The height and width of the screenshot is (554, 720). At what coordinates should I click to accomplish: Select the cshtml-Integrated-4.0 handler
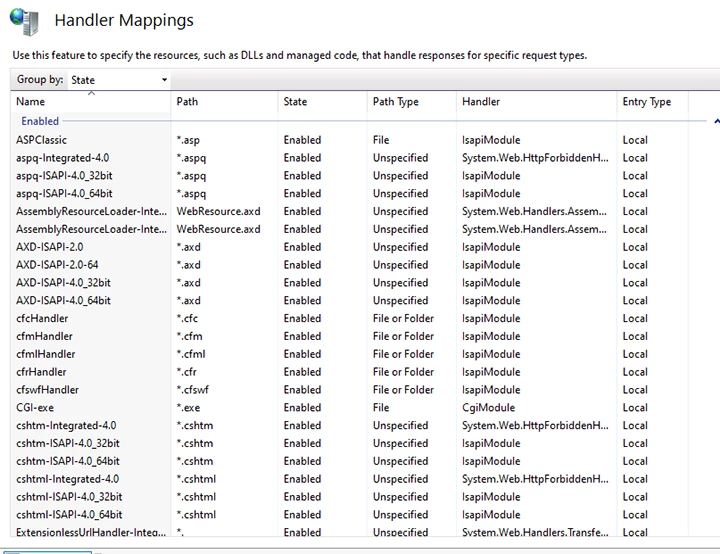point(68,479)
